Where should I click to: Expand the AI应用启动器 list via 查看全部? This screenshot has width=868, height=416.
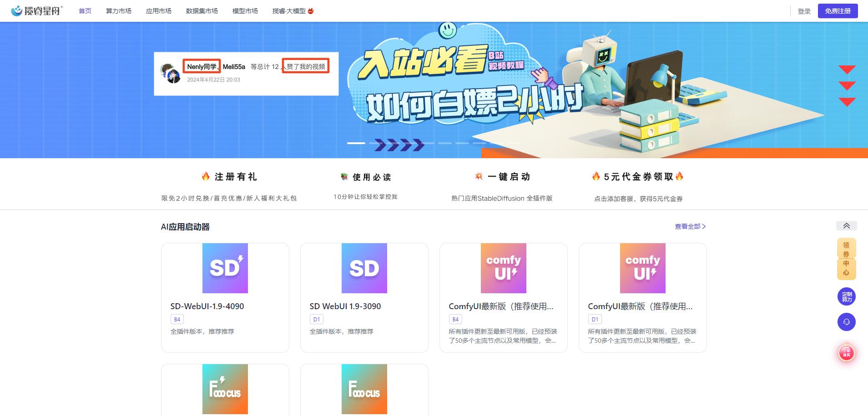click(690, 226)
